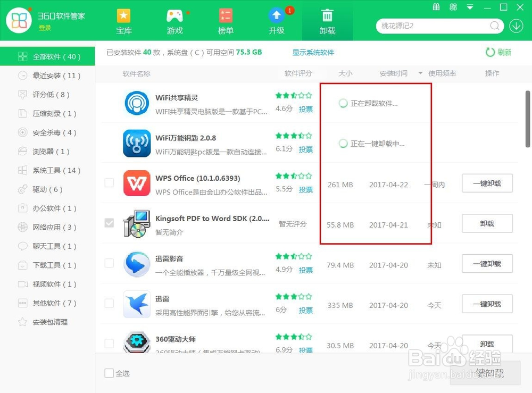Vote 投票 for WiFi共享精灵
532x393 pixels.
306,109
